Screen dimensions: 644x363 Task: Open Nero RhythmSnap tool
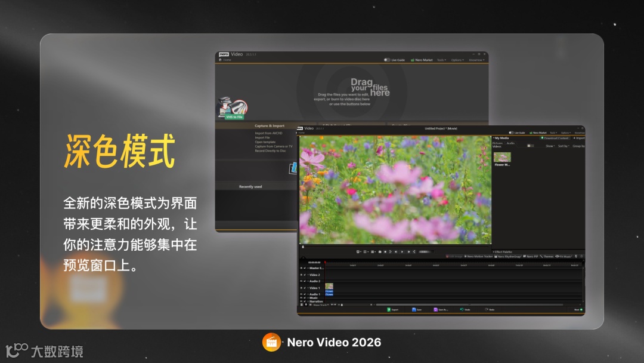coord(508,257)
